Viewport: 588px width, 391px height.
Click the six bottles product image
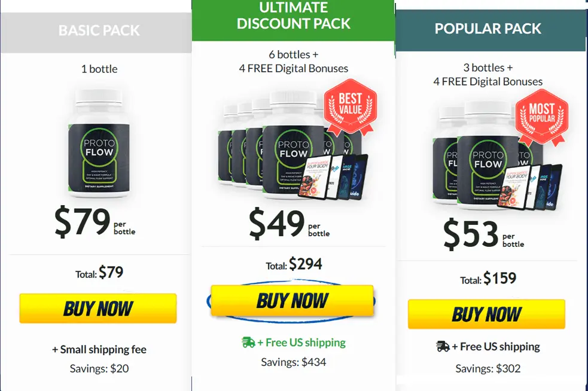point(293,145)
